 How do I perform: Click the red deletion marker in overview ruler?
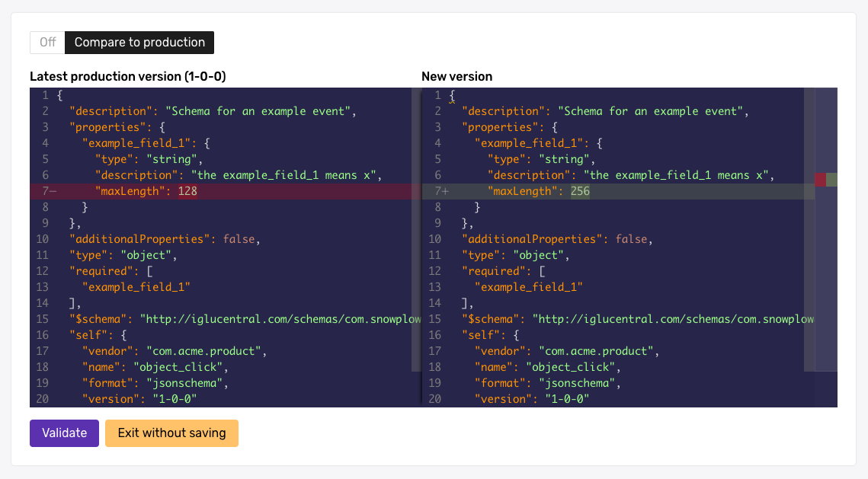820,180
